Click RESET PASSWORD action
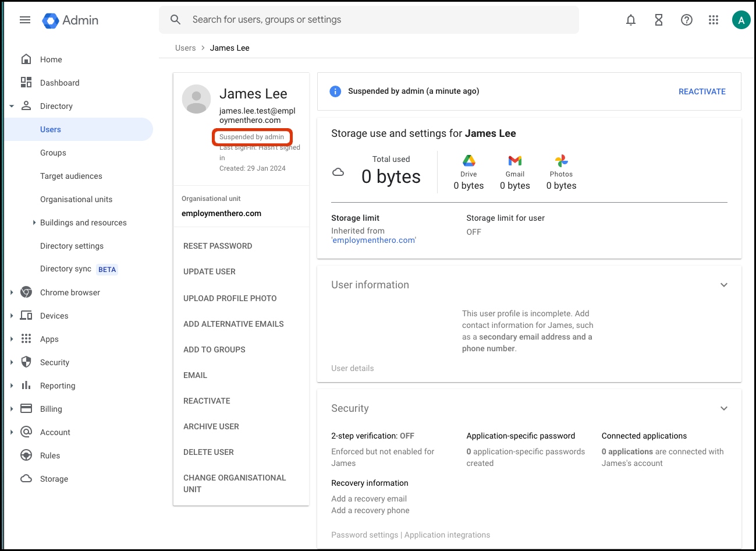The width and height of the screenshot is (756, 551). coord(218,246)
